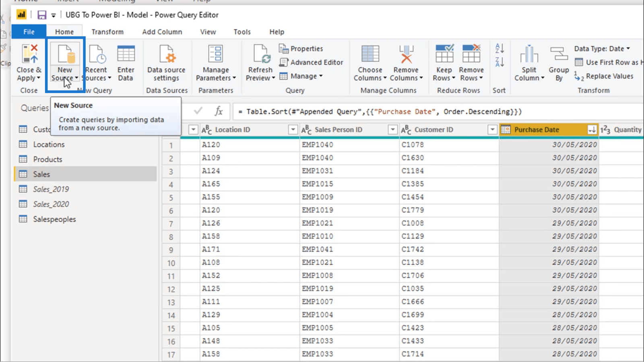Confirm formula with the checkmark icon

click(x=198, y=111)
